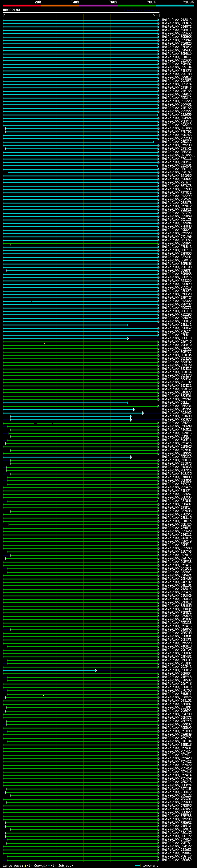Open hit UniRef100_A7NT92
Viewport: 197px width, 868px height.
point(177,132)
